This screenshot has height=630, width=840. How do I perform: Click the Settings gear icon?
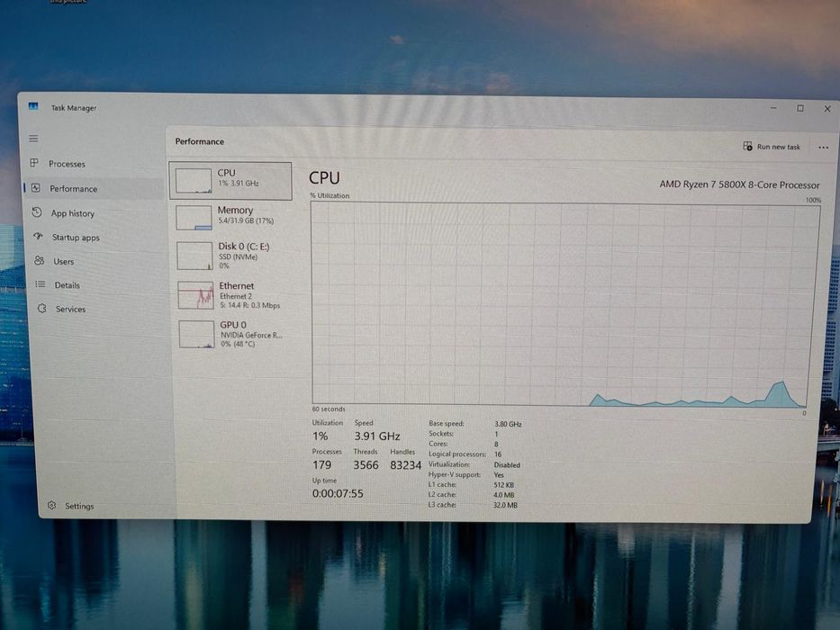pos(51,505)
